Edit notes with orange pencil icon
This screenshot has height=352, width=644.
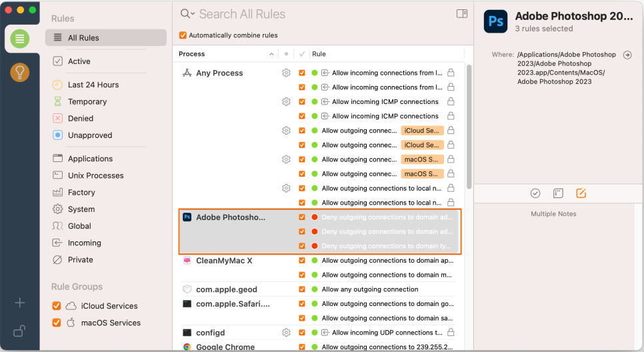point(581,193)
